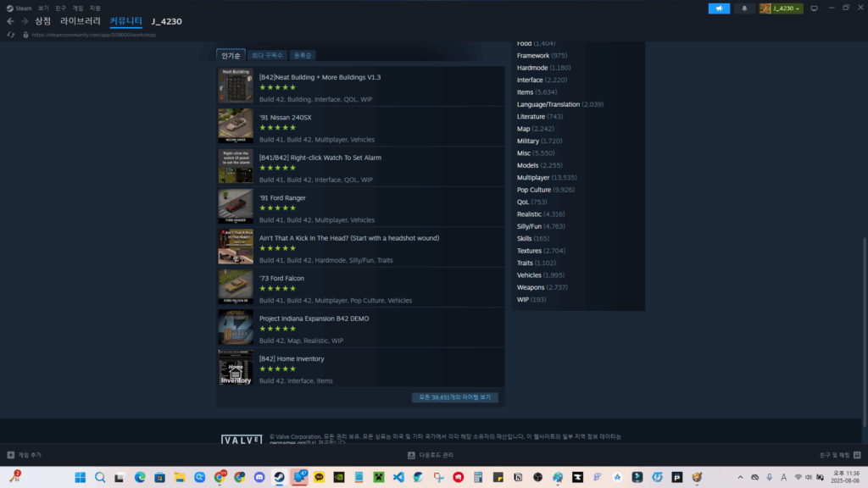Open Windows Start menu
Screen dimensions: 868x488
tap(81, 477)
